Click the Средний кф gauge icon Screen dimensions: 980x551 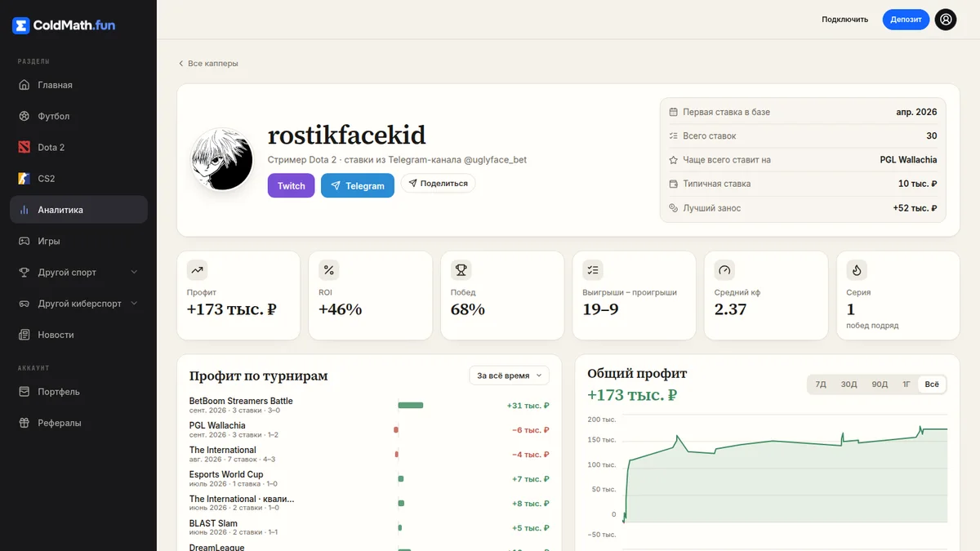pos(724,269)
